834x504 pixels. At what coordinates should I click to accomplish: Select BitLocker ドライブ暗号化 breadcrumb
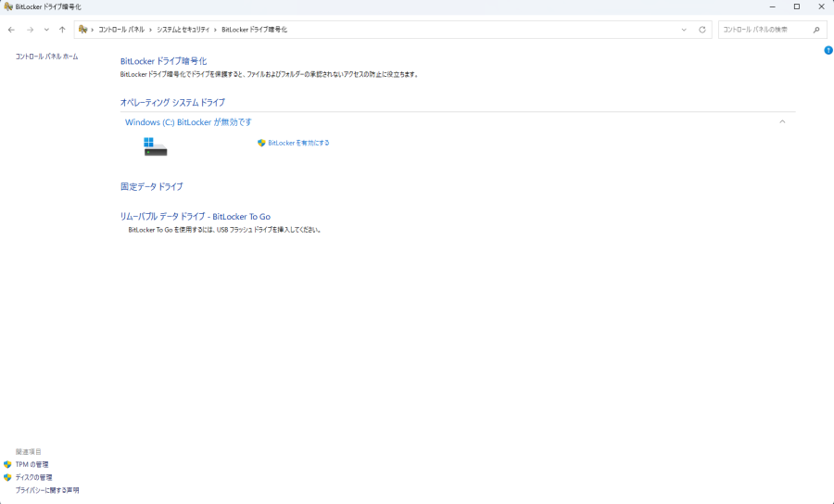254,30
